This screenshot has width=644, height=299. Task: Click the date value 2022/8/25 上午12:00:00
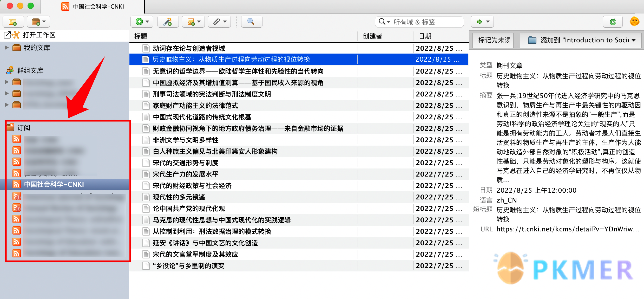pos(536,190)
